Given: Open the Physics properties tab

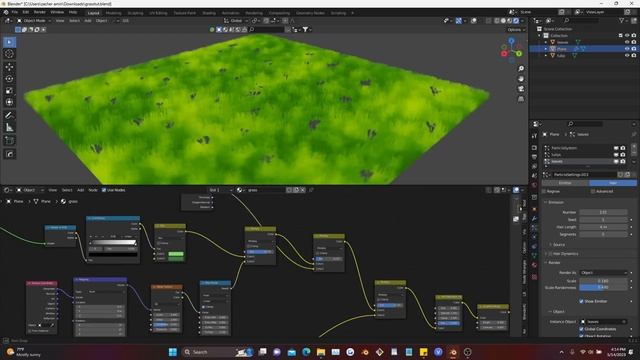Looking at the screenshot, I should (534, 237).
